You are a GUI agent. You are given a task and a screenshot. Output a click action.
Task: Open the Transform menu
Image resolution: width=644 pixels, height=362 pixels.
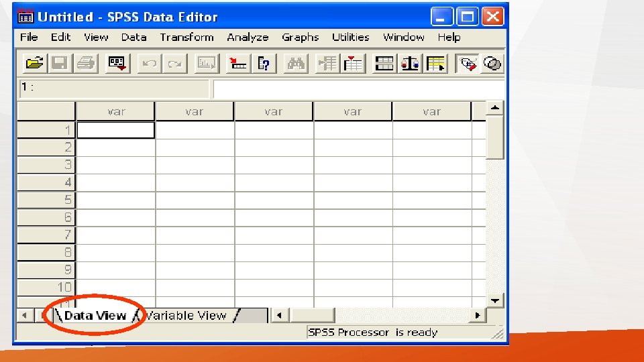tap(187, 38)
